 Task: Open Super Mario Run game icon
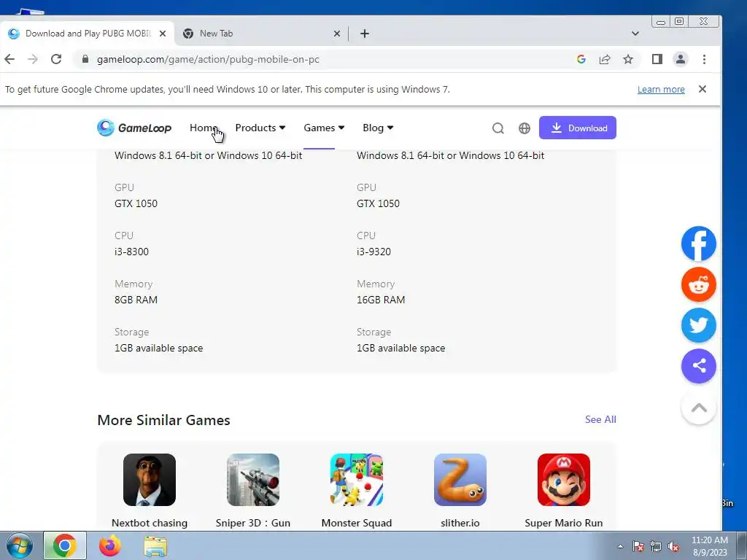click(564, 480)
